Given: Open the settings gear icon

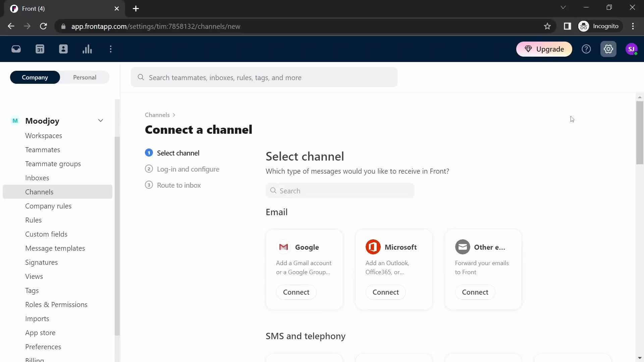Looking at the screenshot, I should (x=609, y=49).
